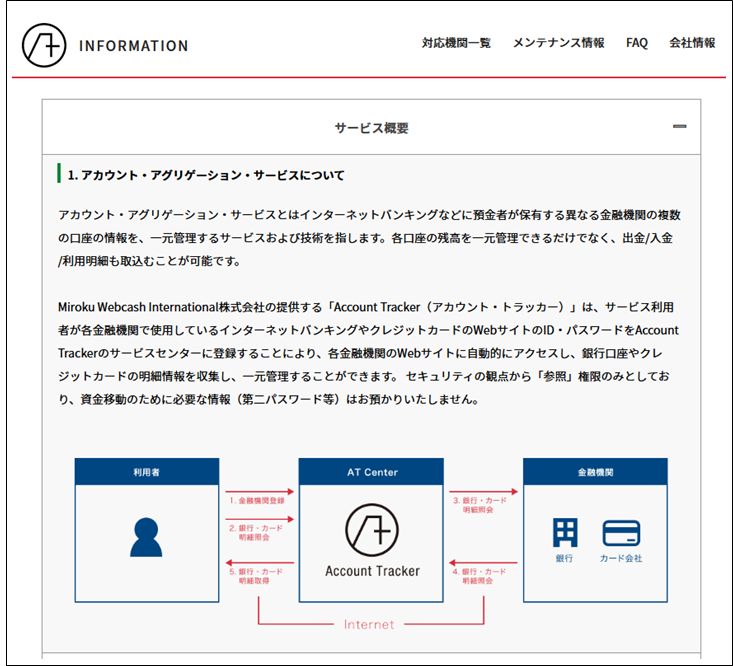The height and width of the screenshot is (666, 733).
Task: Click the bank building icon above 銀行
Action: 565,532
